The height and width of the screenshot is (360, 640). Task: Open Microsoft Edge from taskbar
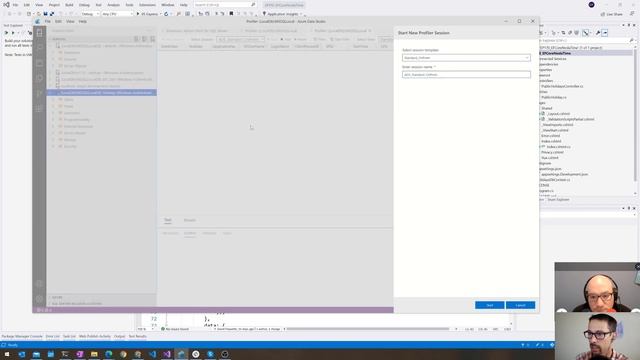point(109,354)
